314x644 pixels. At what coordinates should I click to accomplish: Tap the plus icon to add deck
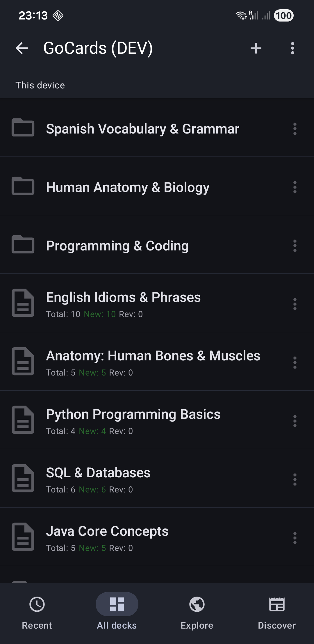coord(256,48)
